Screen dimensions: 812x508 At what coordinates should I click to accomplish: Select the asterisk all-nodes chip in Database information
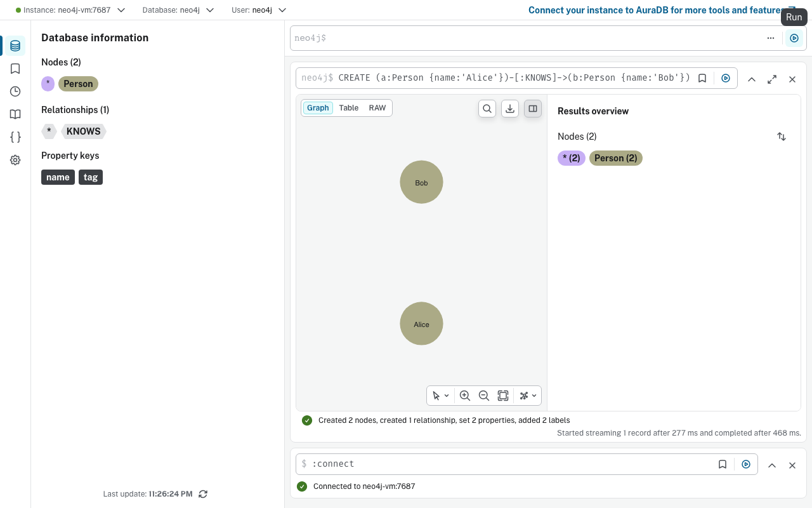[x=48, y=84]
